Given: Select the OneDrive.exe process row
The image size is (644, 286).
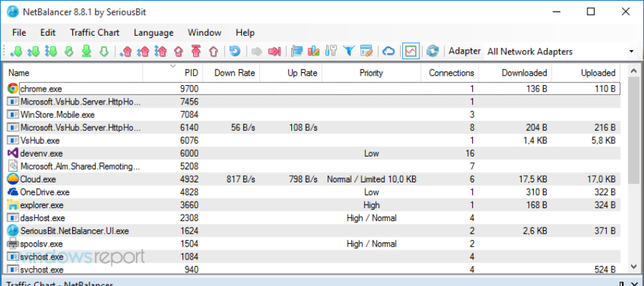Looking at the screenshot, I should click(x=313, y=192).
